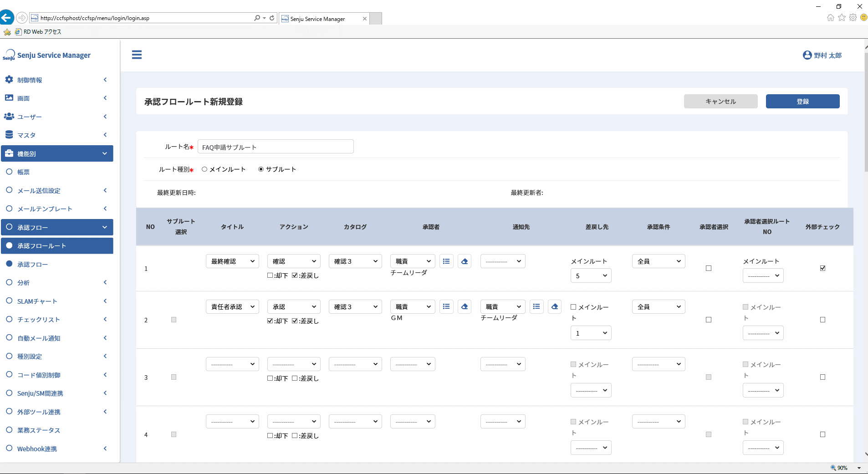Click the ルート名 input field

pos(276,147)
